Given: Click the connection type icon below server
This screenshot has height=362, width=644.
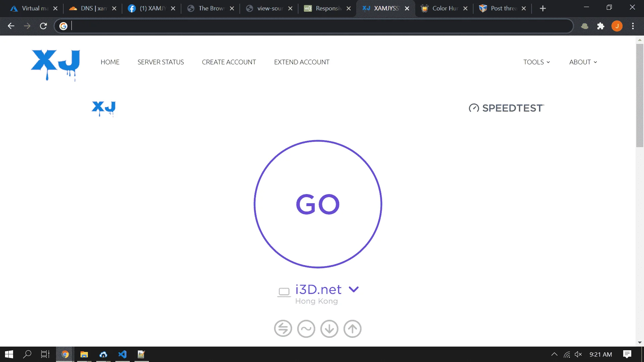Looking at the screenshot, I should pos(283,328).
